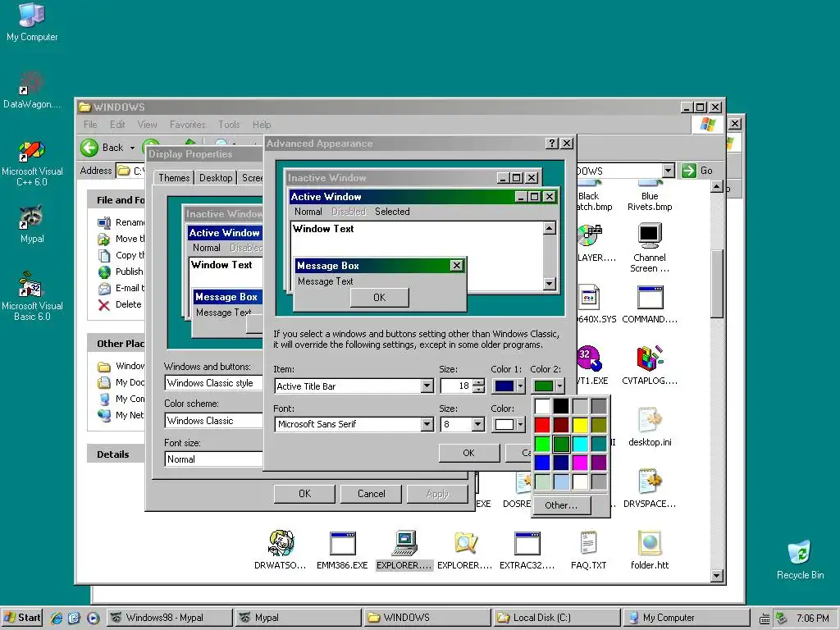The width and height of the screenshot is (840, 630).
Task: Open the File menu in WINDOWS explorer
Action: click(90, 125)
